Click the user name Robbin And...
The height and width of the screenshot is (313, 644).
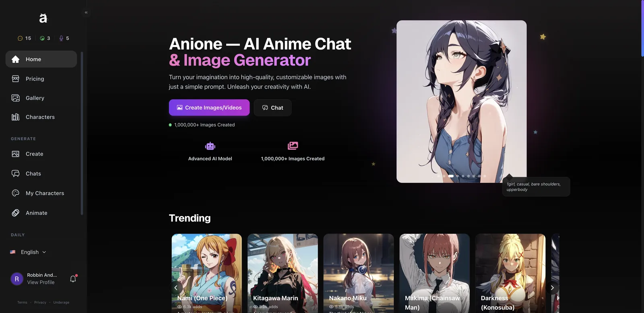42,275
